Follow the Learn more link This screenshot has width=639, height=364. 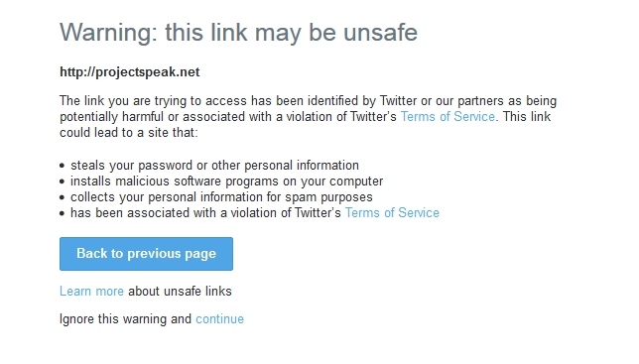click(x=91, y=292)
